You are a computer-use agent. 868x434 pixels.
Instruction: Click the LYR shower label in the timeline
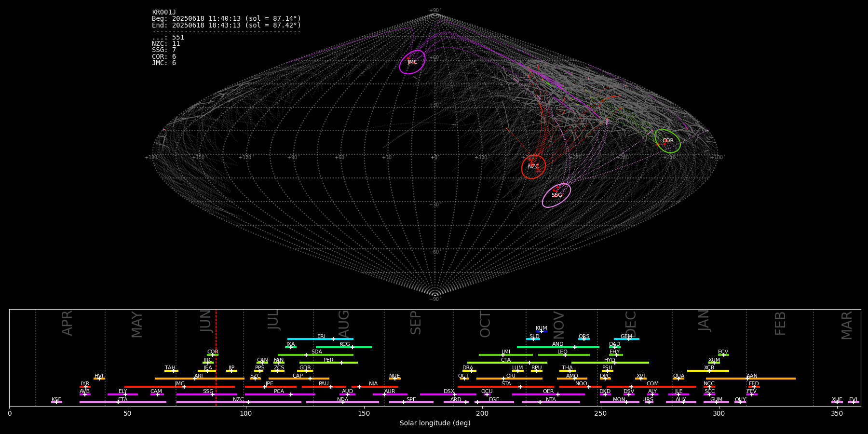tap(85, 384)
